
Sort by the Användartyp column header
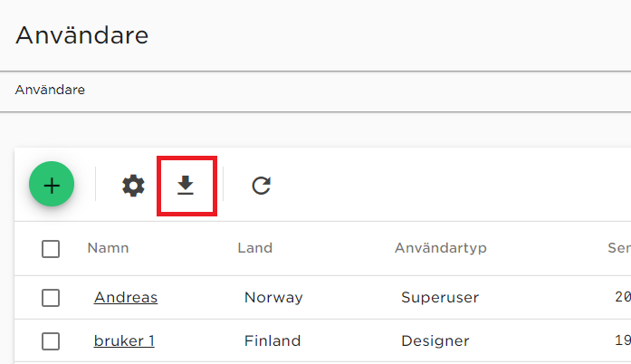441,248
